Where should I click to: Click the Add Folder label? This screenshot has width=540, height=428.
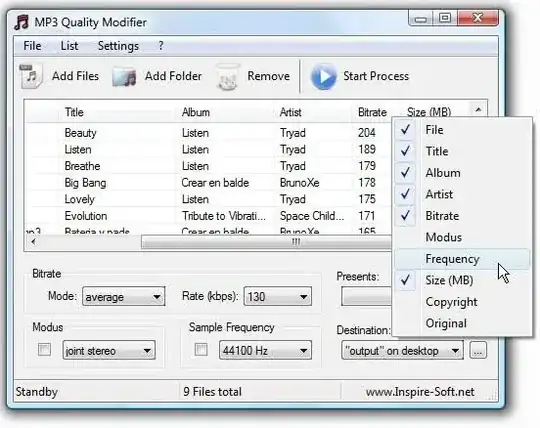coord(173,76)
